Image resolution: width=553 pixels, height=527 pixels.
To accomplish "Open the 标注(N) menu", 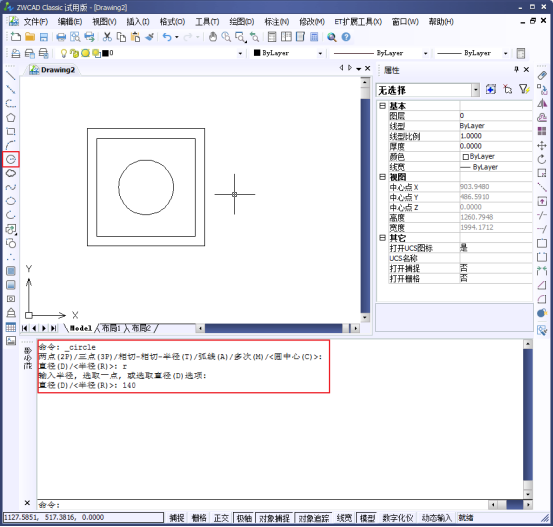I will coord(277,22).
